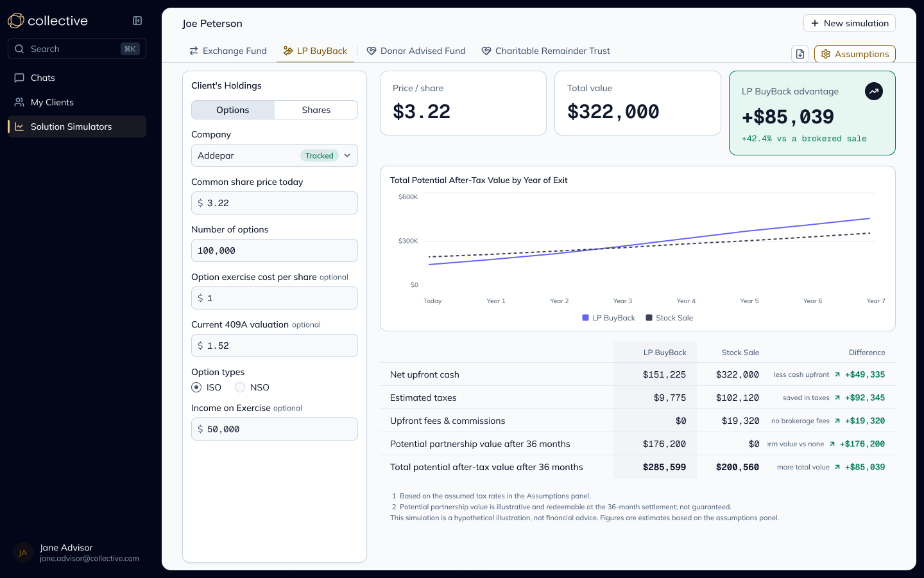This screenshot has height=578, width=924.
Task: Select the Options holdings toggle
Action: click(x=233, y=110)
